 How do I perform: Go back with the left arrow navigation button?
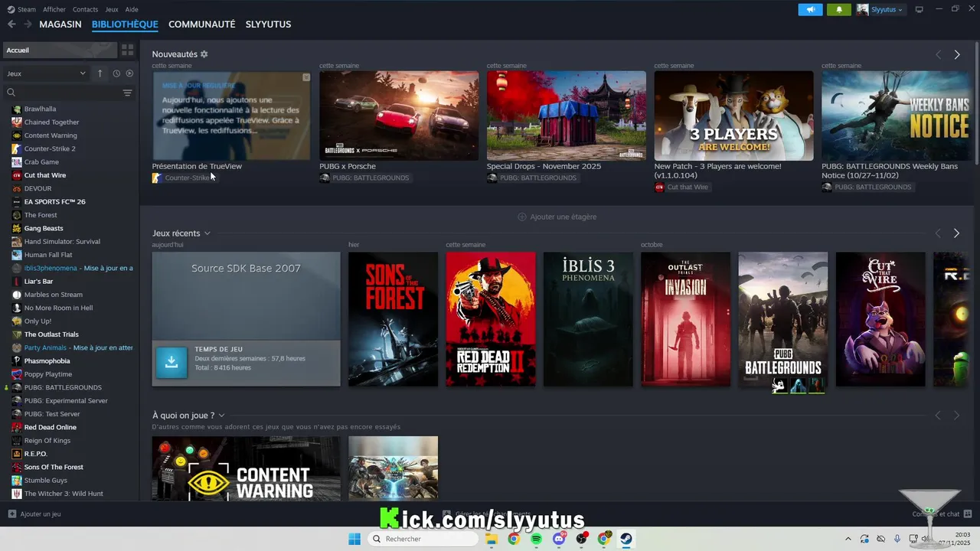tap(11, 24)
